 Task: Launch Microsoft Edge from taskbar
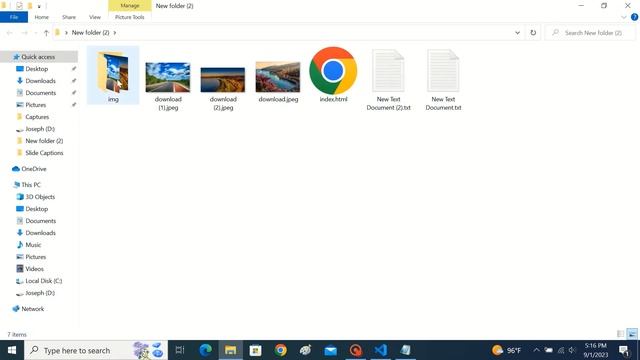pyautogui.click(x=205, y=350)
